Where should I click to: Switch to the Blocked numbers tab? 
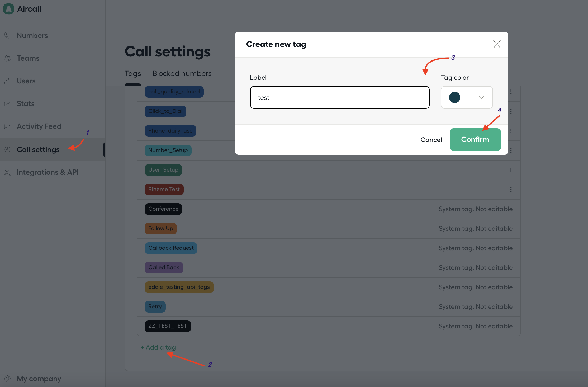click(182, 74)
